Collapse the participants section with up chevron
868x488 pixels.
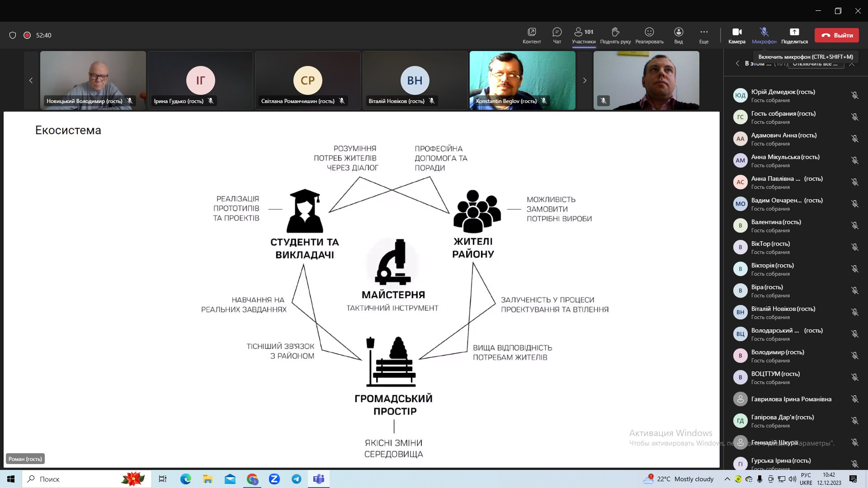(x=852, y=64)
